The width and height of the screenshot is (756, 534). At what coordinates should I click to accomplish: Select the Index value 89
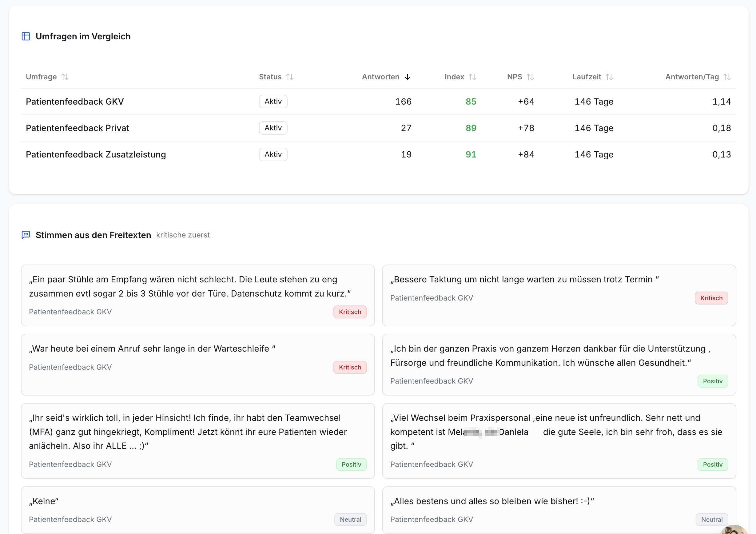[x=471, y=128]
